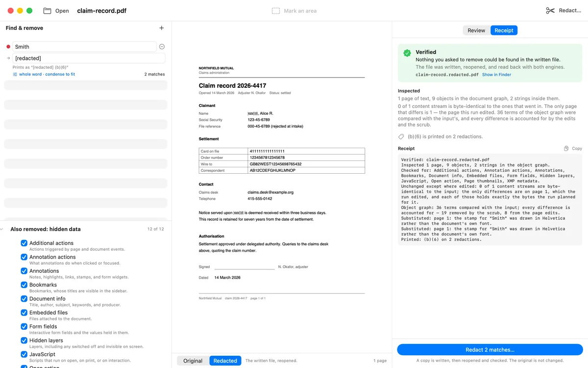This screenshot has height=368, width=588.
Task: Click the first empty placeholder term row
Action: pyautogui.click(x=86, y=85)
